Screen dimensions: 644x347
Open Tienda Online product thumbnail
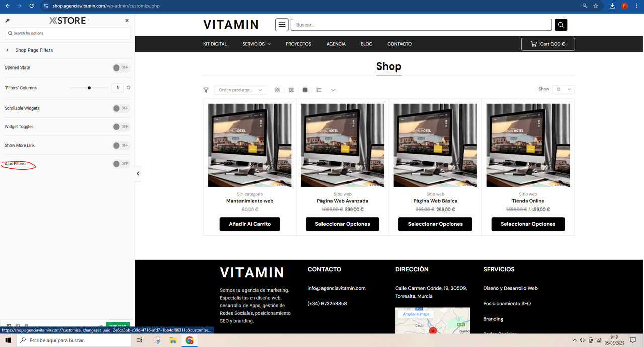point(528,145)
